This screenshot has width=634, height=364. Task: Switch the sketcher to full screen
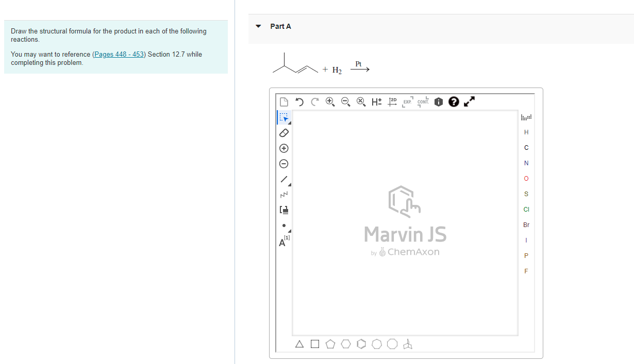(x=469, y=102)
